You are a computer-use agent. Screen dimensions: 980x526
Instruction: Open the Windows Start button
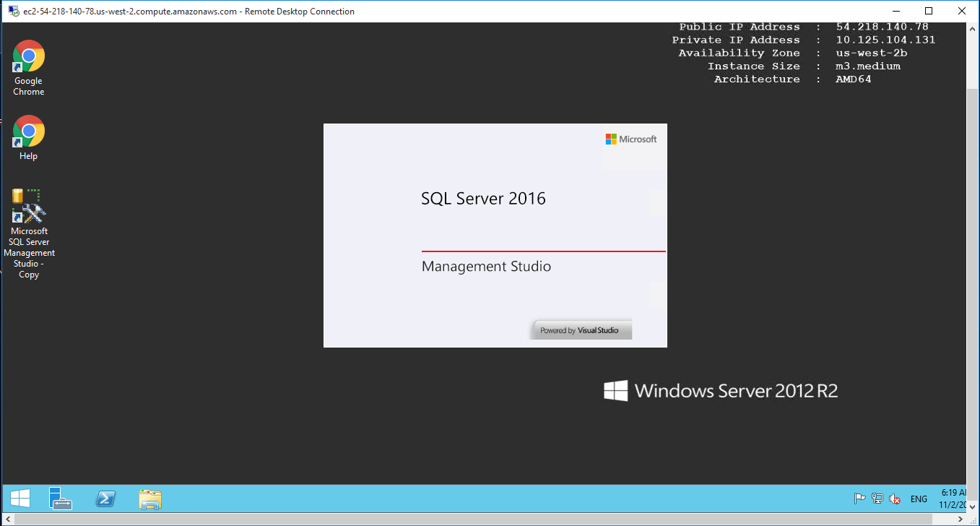(x=19, y=499)
